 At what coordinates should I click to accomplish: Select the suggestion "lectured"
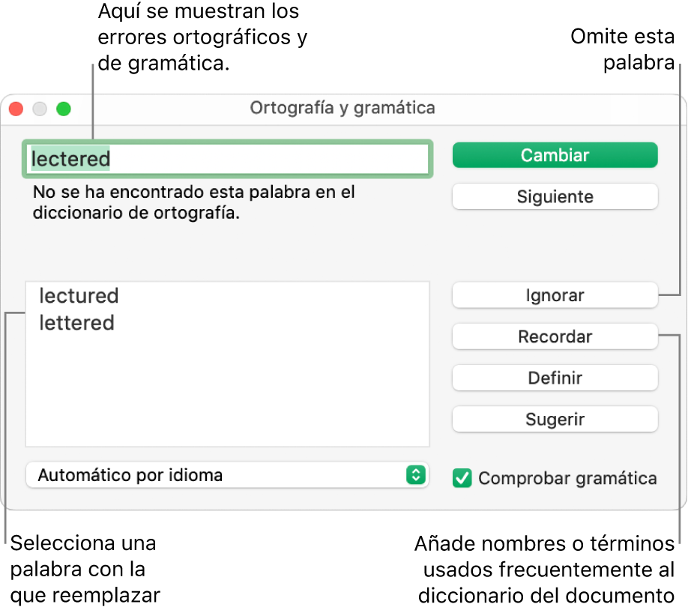tap(79, 296)
